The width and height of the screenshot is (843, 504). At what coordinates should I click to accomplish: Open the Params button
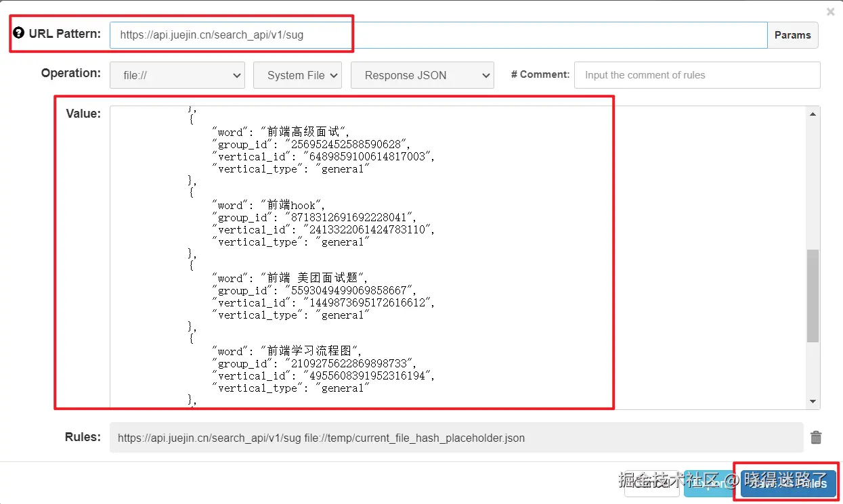[793, 35]
